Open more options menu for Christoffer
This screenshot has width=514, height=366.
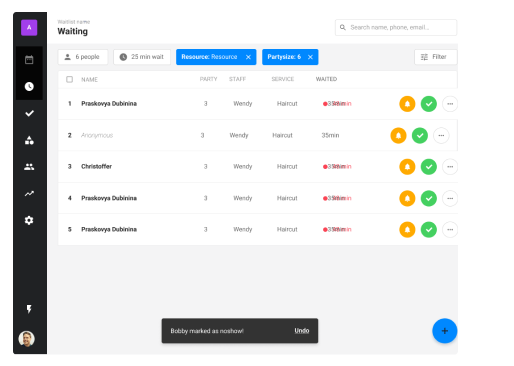[x=450, y=167]
